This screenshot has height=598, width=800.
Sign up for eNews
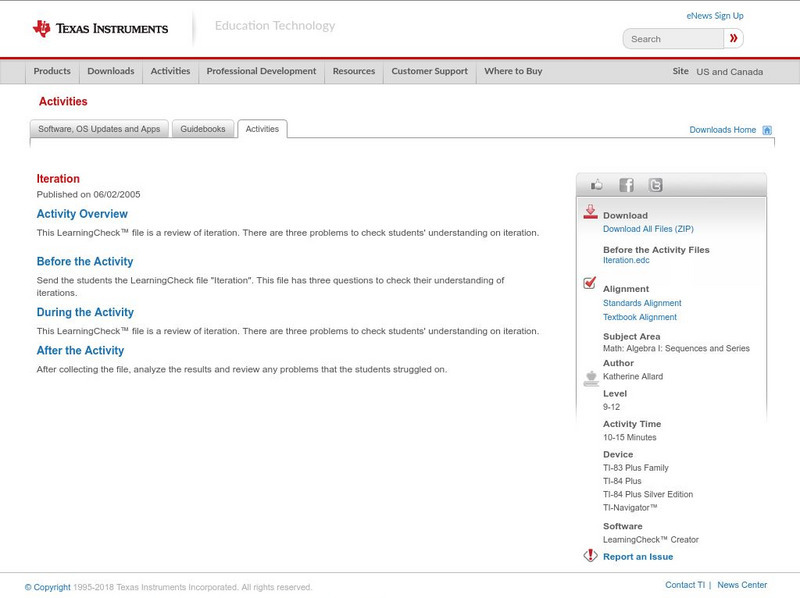point(715,15)
